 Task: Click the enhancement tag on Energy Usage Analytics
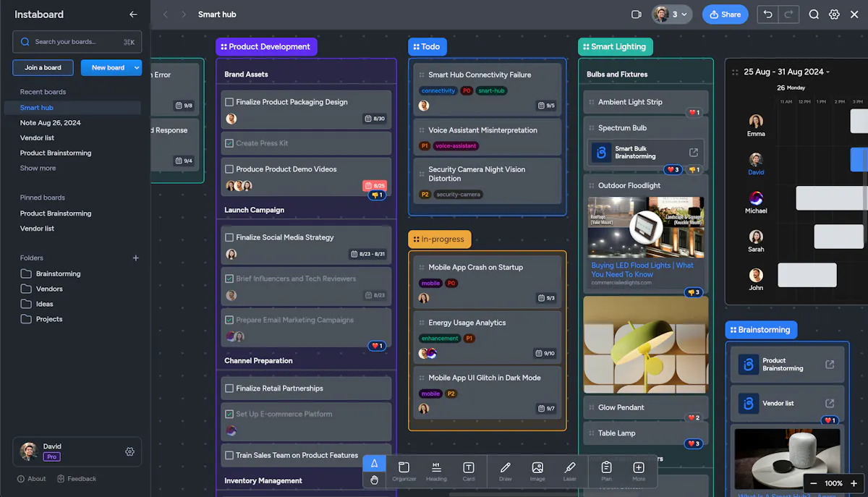(x=440, y=339)
